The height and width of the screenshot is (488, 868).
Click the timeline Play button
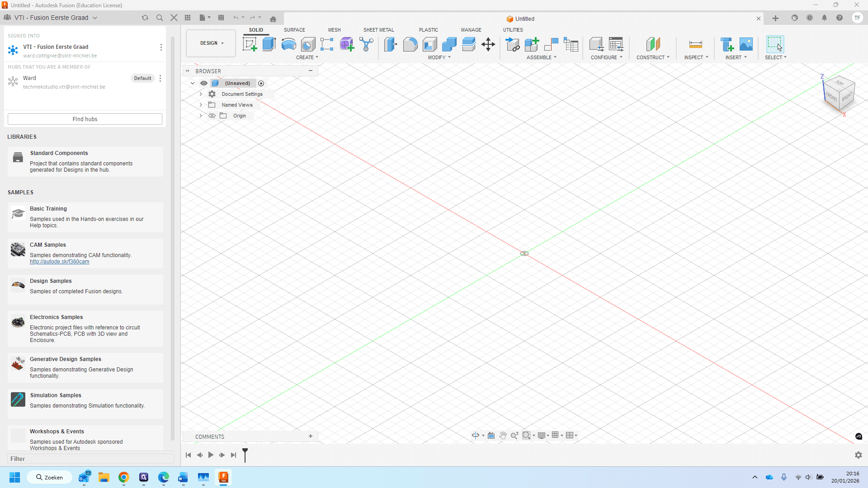(211, 455)
